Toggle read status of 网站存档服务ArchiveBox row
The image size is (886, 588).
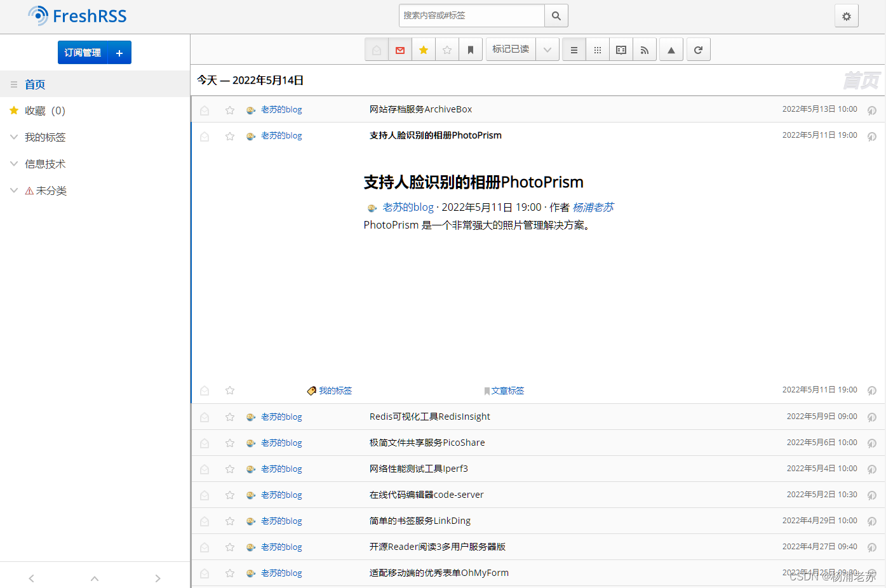pyautogui.click(x=205, y=110)
